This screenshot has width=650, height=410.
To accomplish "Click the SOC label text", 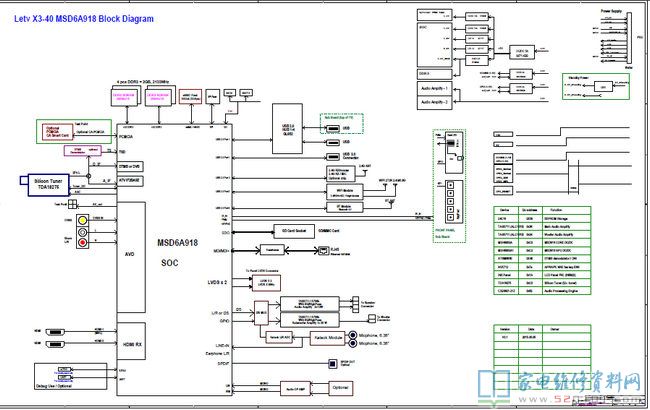I will pos(170,263).
